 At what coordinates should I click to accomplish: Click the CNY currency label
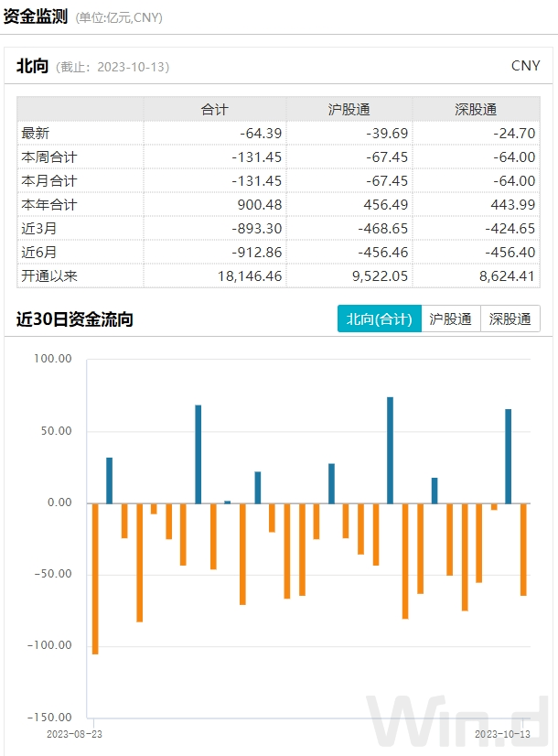525,66
